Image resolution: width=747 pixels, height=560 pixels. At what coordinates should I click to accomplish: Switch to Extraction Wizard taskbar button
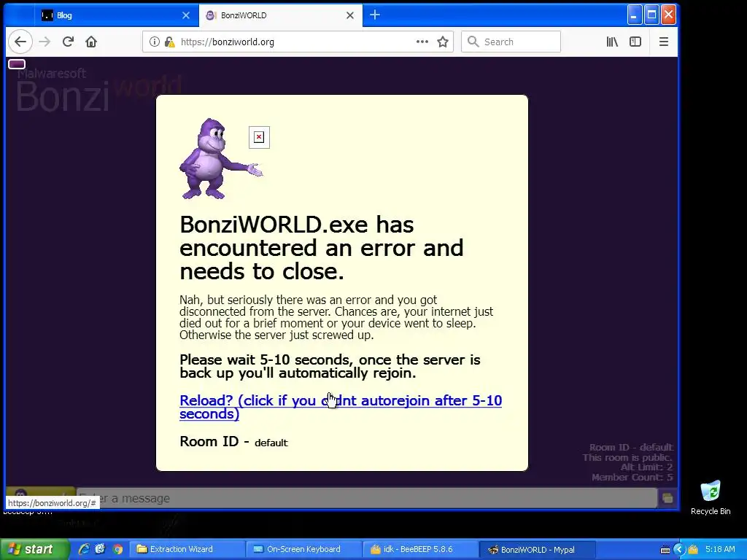click(187, 549)
